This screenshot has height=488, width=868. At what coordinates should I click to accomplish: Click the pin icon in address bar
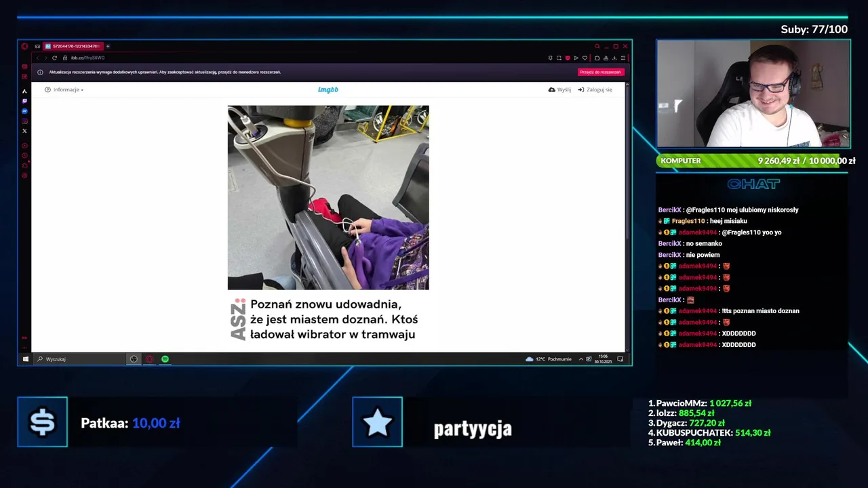(550, 58)
